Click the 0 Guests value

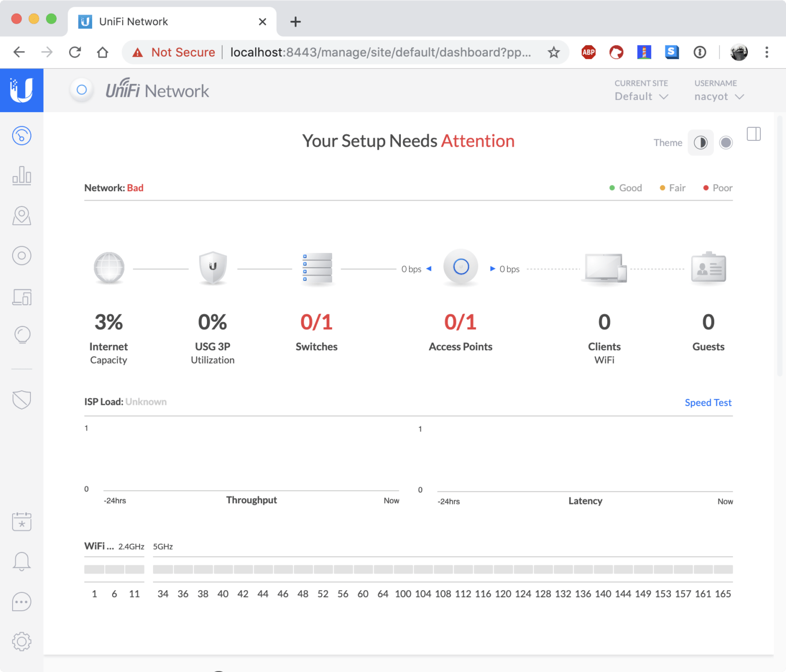(x=708, y=322)
